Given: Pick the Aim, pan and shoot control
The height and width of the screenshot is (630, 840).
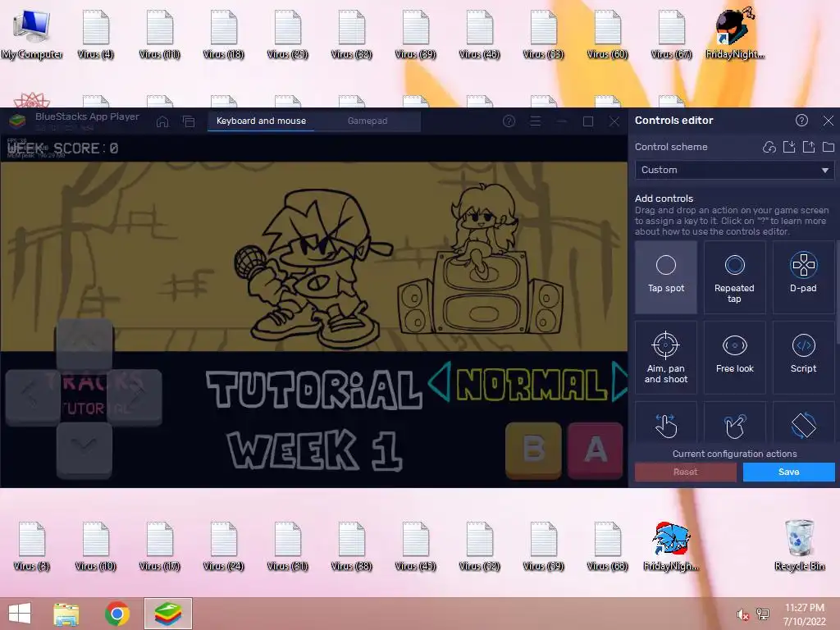Looking at the screenshot, I should (x=666, y=358).
